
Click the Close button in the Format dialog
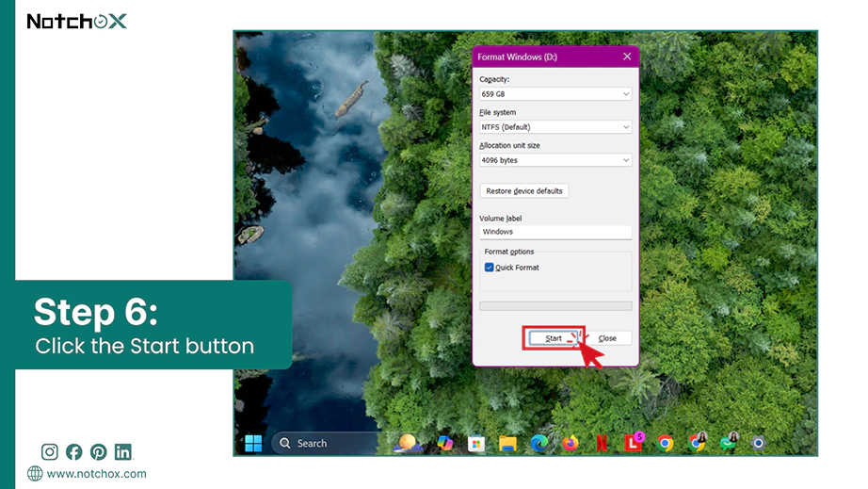[x=607, y=338]
